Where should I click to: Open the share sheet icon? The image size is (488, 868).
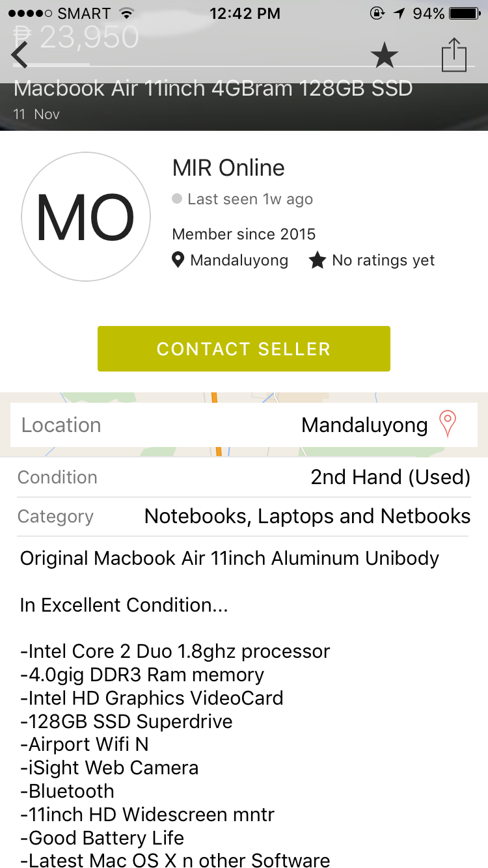point(454,55)
